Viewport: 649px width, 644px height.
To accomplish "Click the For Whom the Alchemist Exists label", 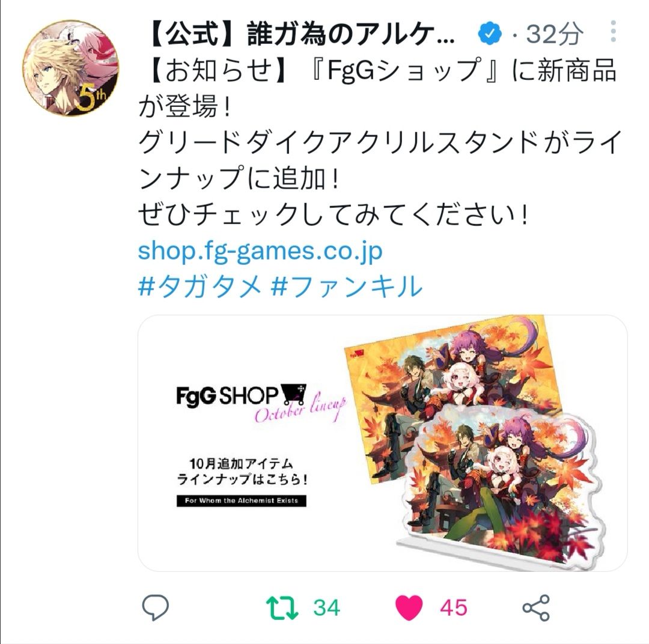I will 242,500.
